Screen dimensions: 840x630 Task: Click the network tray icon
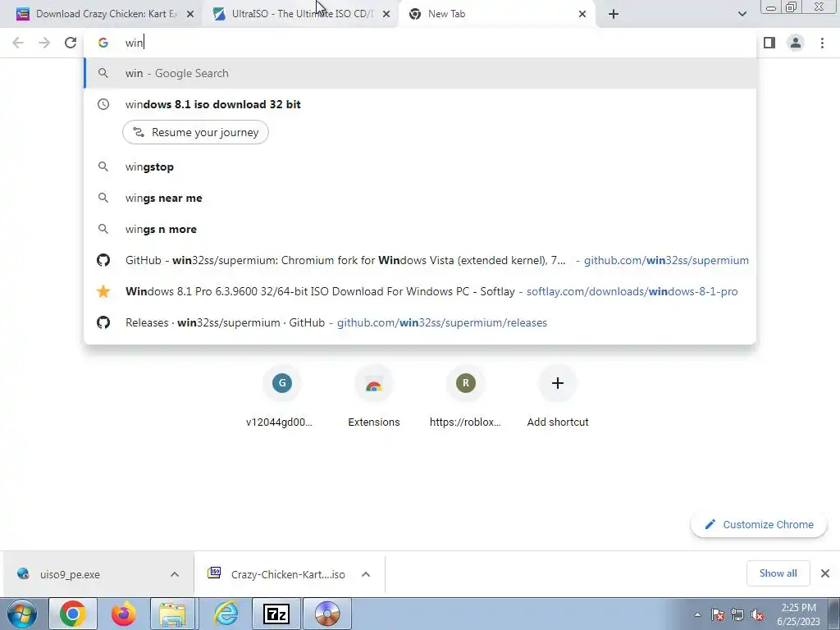tap(737, 614)
